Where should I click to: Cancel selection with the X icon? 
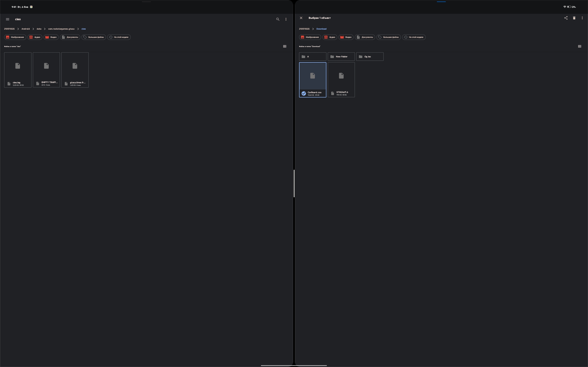[301, 18]
